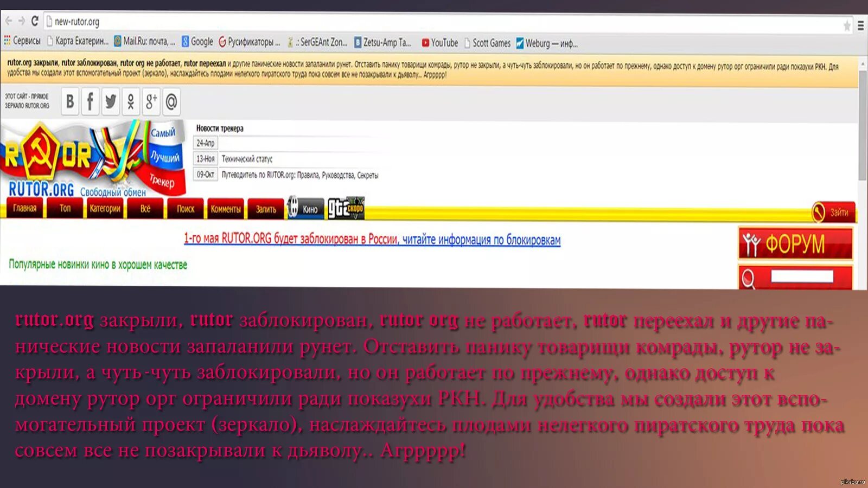Screen dimensions: 868x488
Task: Click the Зайти login button
Action: pos(833,212)
